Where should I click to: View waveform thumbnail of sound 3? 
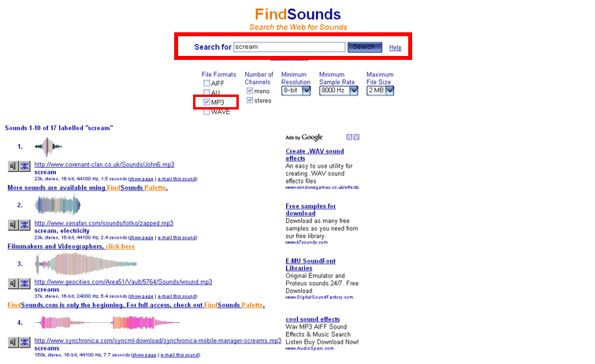86,264
